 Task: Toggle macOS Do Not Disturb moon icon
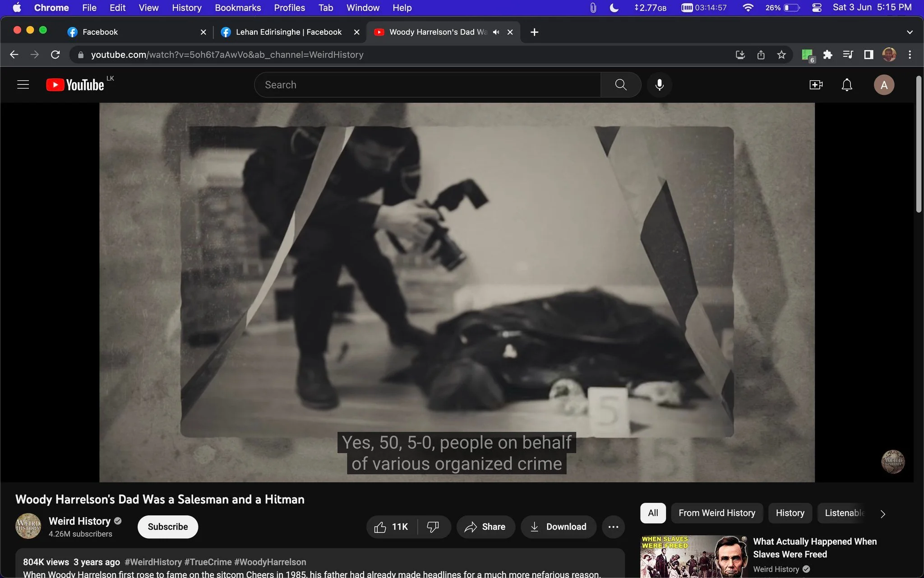pyautogui.click(x=614, y=8)
